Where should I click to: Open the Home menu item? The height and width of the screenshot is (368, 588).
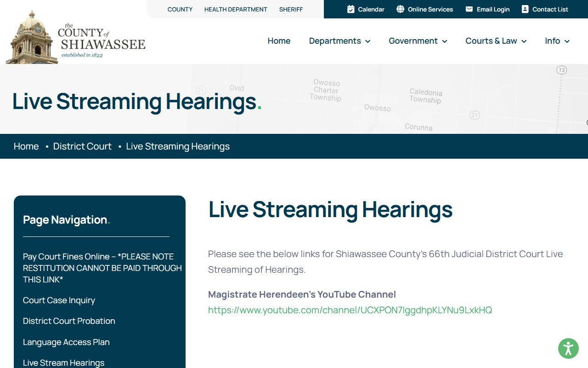click(x=279, y=41)
